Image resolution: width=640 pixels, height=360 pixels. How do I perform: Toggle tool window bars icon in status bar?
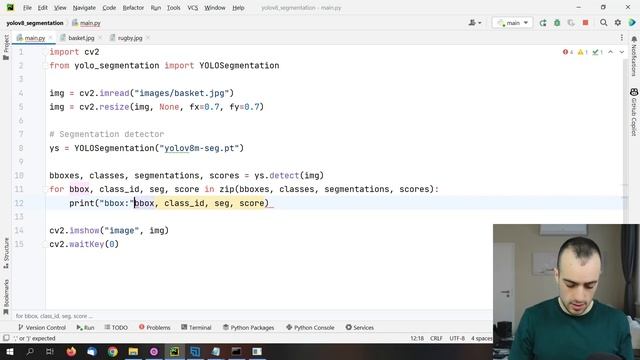pyautogui.click(x=6, y=338)
